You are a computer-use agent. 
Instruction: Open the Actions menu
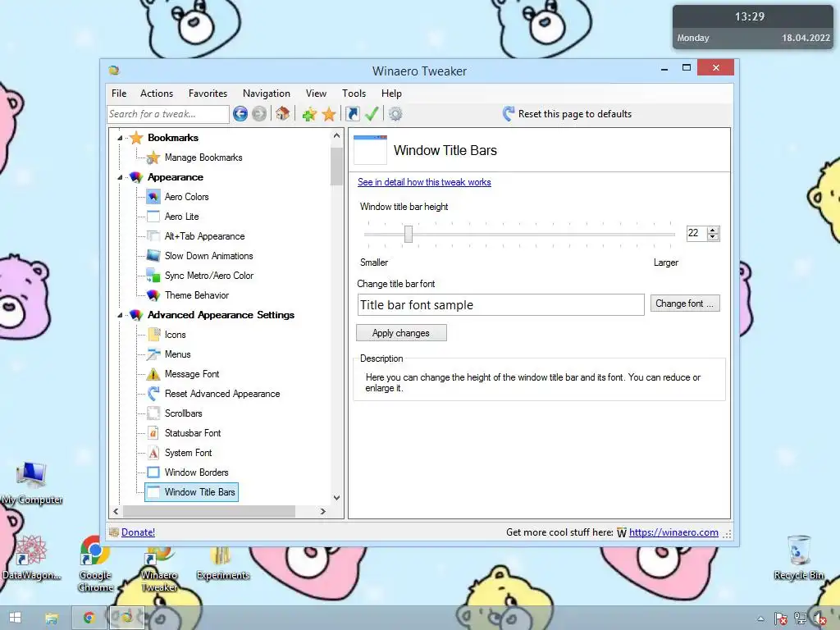(157, 94)
